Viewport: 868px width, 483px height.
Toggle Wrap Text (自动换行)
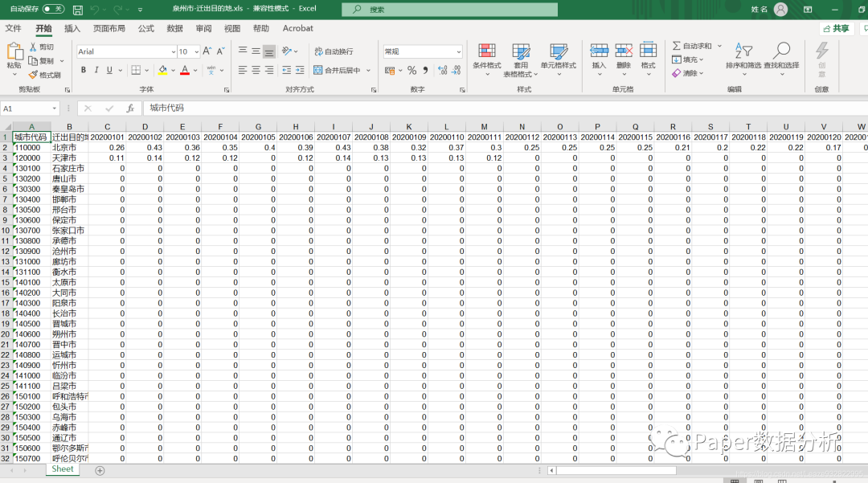click(334, 51)
